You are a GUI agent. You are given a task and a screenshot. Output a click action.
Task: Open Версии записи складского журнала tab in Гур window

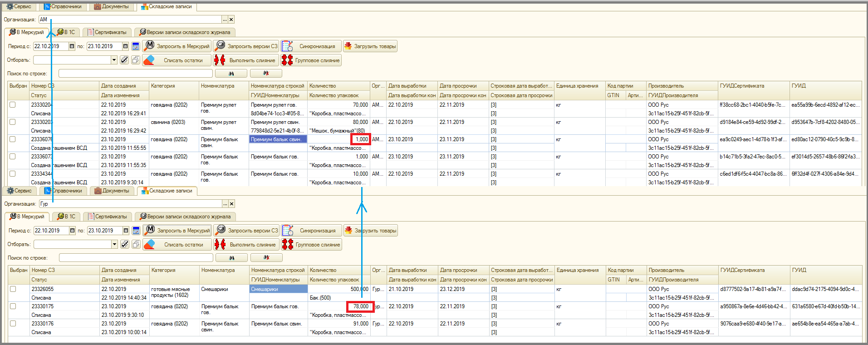(186, 217)
